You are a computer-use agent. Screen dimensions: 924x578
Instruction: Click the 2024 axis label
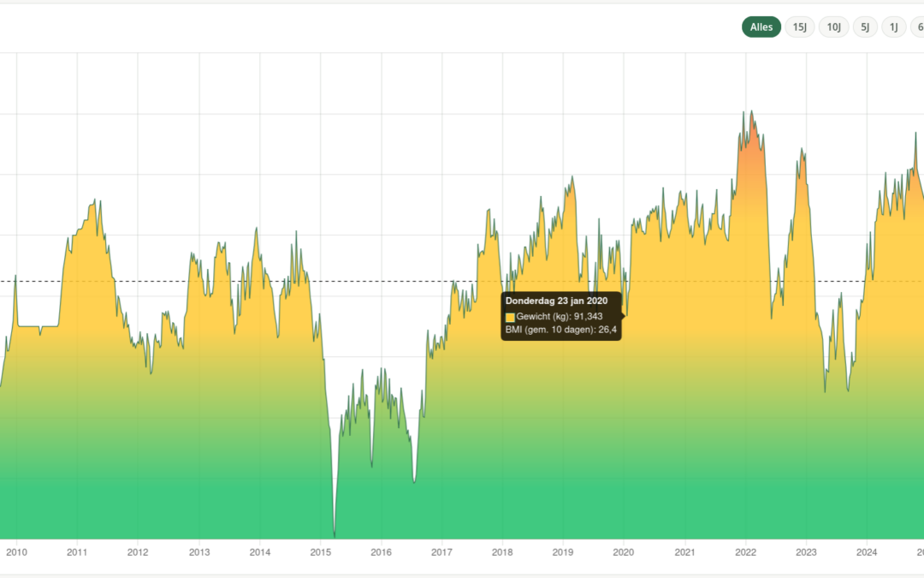[x=867, y=552]
